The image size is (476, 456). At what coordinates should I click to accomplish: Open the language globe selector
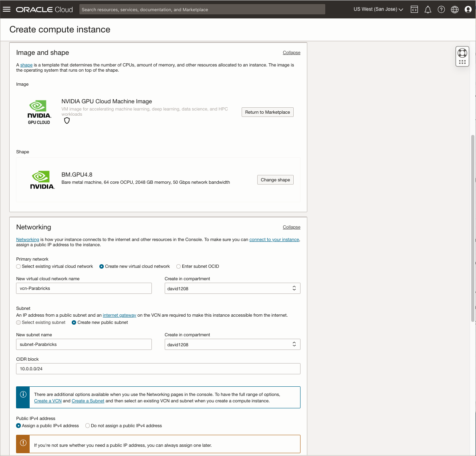click(x=454, y=9)
